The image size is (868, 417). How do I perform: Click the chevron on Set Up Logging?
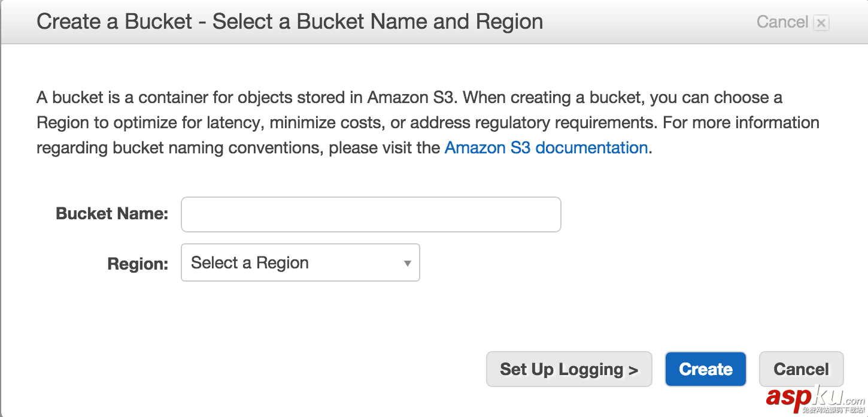tap(633, 370)
